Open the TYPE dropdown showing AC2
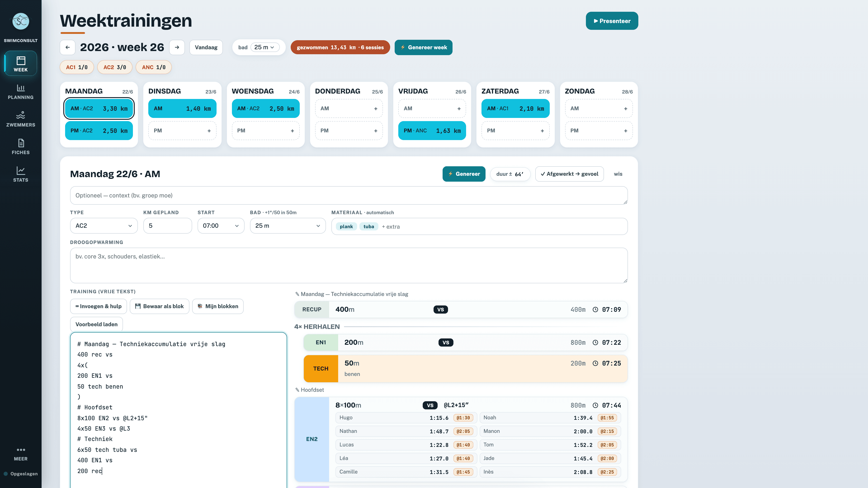This screenshot has height=488, width=868. 104,226
